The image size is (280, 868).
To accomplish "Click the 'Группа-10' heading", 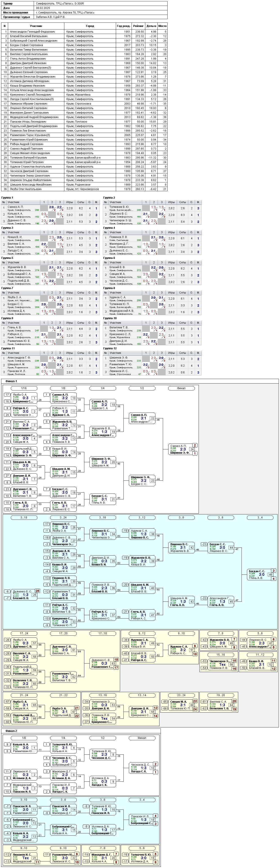I will (110, 318).
